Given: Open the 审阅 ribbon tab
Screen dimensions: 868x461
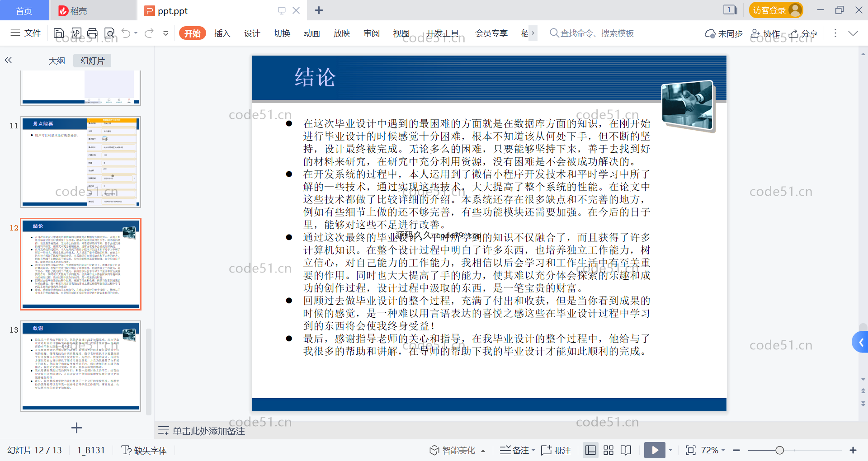Looking at the screenshot, I should pyautogui.click(x=371, y=33).
